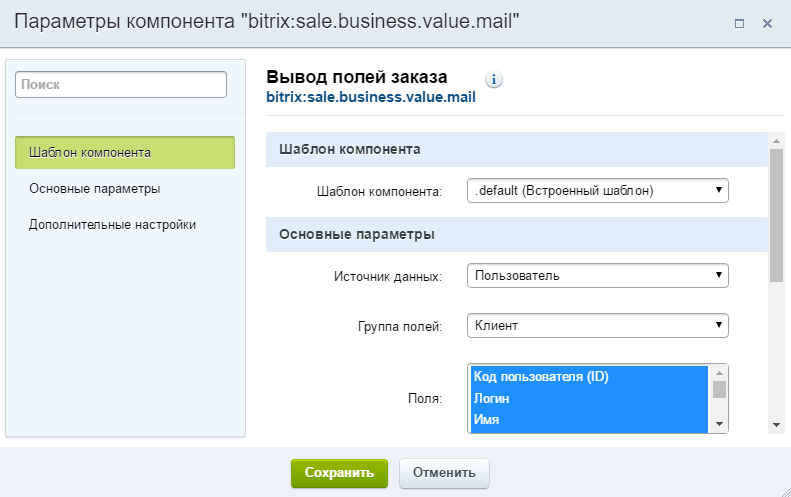Screen dimensions: 791x497
Task: Choose "Логин" in the fields list
Action: (589, 398)
